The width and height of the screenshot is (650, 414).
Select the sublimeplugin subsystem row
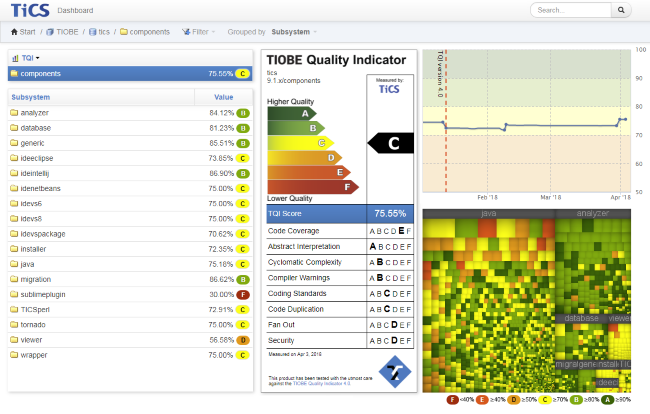pyautogui.click(x=130, y=295)
